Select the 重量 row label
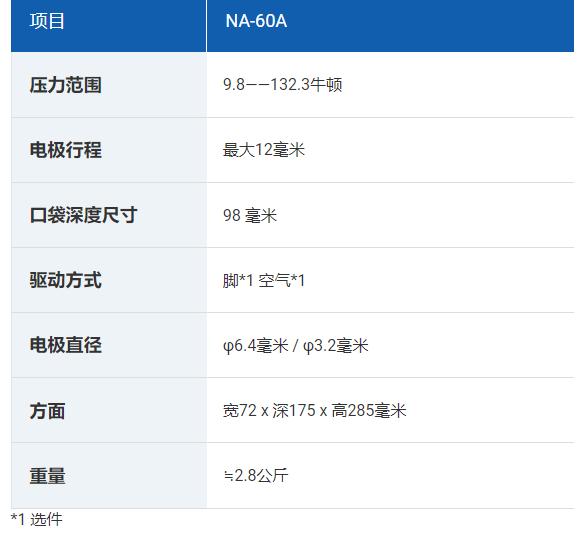 point(48,476)
